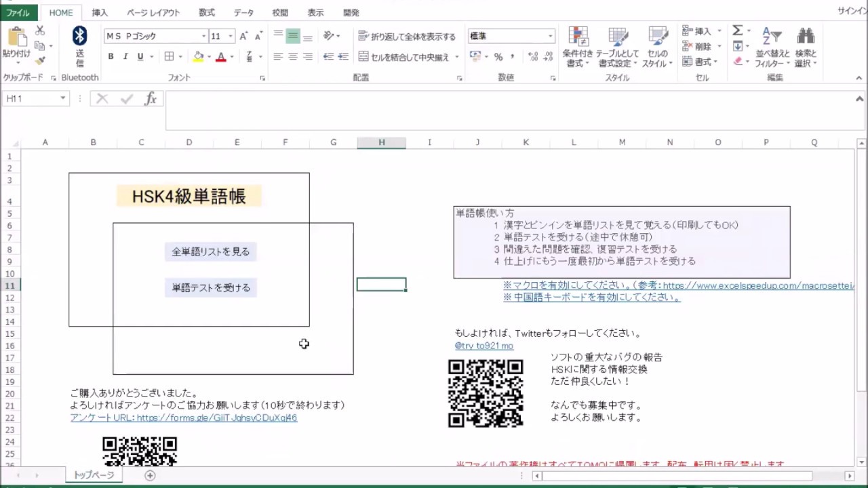This screenshot has height=488, width=868.
Task: Open the font color dropdown arrow
Action: (232, 57)
